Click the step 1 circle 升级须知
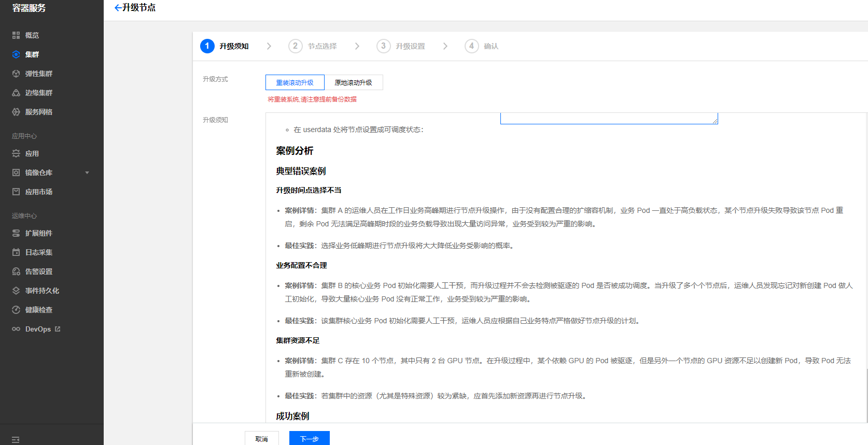The image size is (868, 445). (x=207, y=46)
